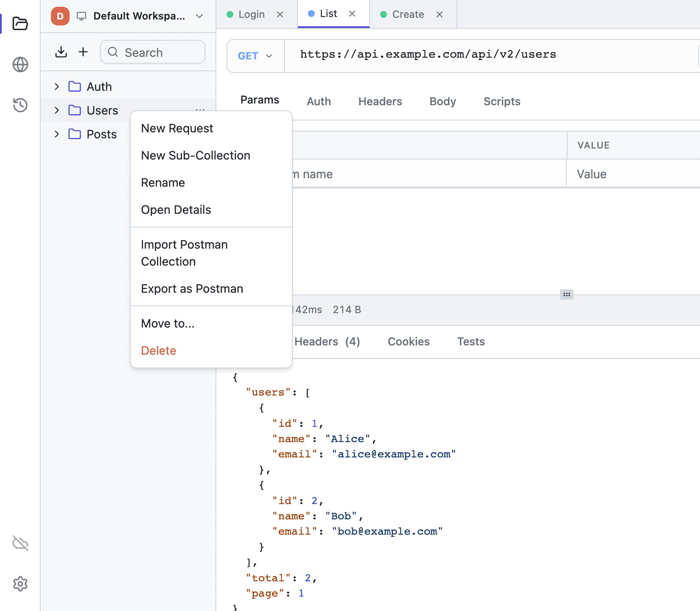Select Export as Postman

[x=211, y=289]
